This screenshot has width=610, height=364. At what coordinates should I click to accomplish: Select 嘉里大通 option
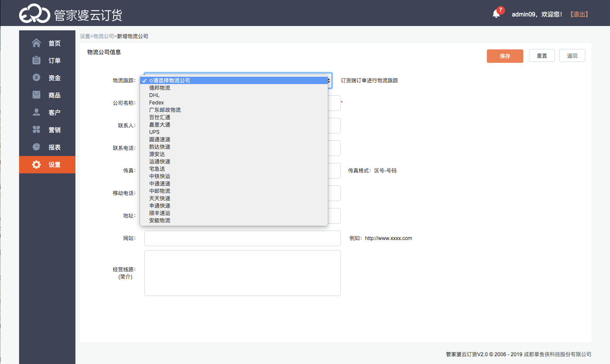[x=234, y=125]
